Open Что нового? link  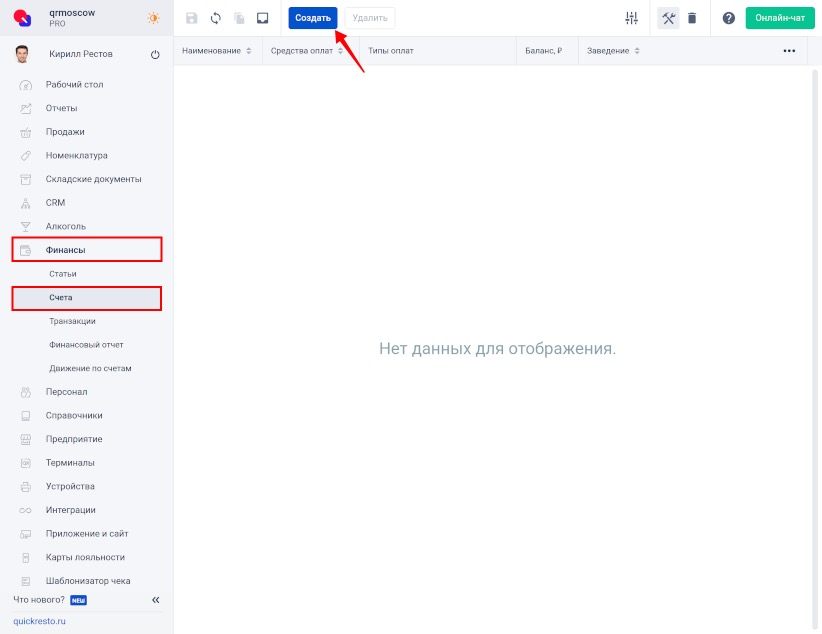[x=39, y=599]
